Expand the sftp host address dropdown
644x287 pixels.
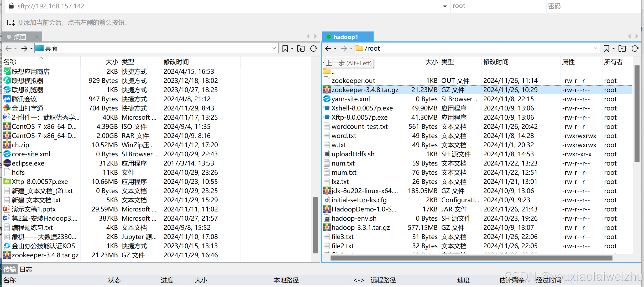coord(445,6)
